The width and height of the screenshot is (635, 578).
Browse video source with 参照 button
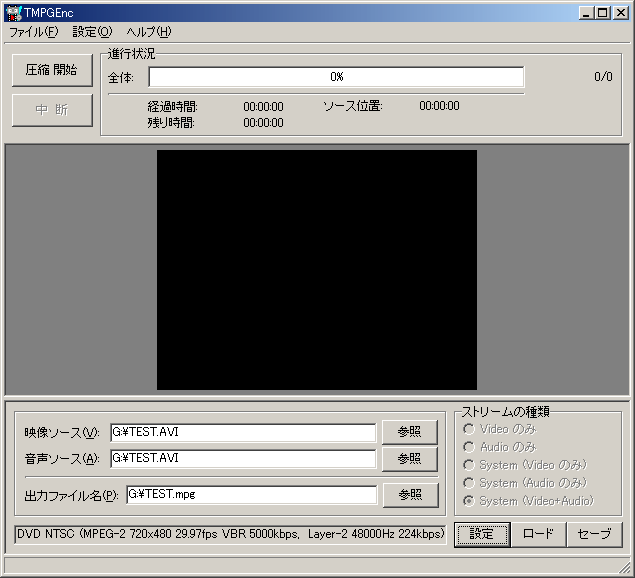click(410, 432)
